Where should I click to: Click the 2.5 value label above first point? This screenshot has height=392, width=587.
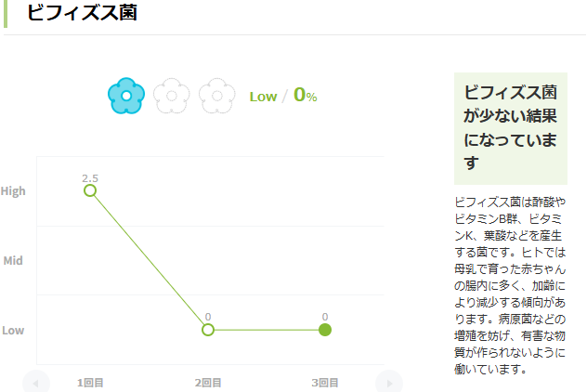click(x=90, y=177)
